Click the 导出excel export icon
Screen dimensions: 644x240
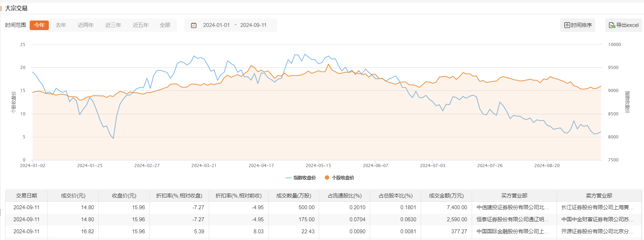point(611,25)
